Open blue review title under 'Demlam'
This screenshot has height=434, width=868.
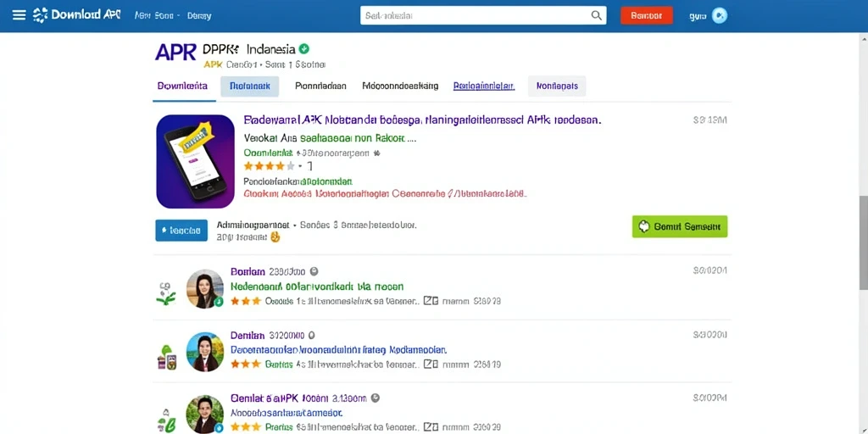(339, 350)
